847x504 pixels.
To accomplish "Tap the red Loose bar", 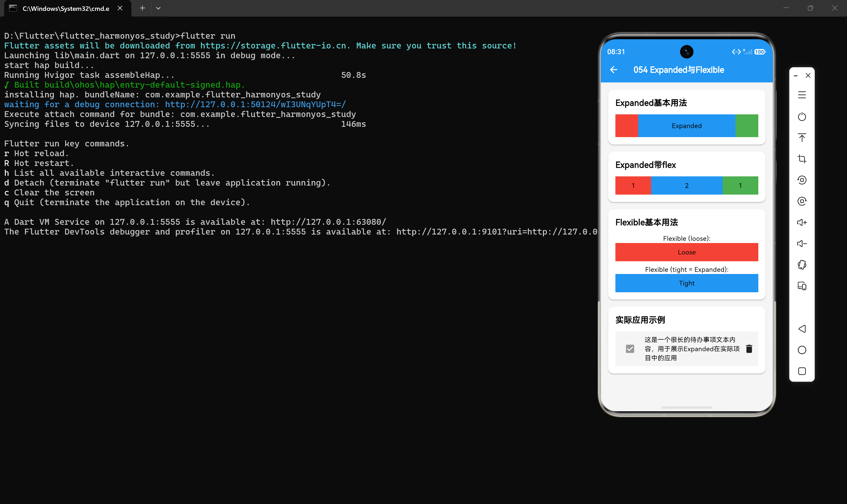I will click(x=687, y=252).
